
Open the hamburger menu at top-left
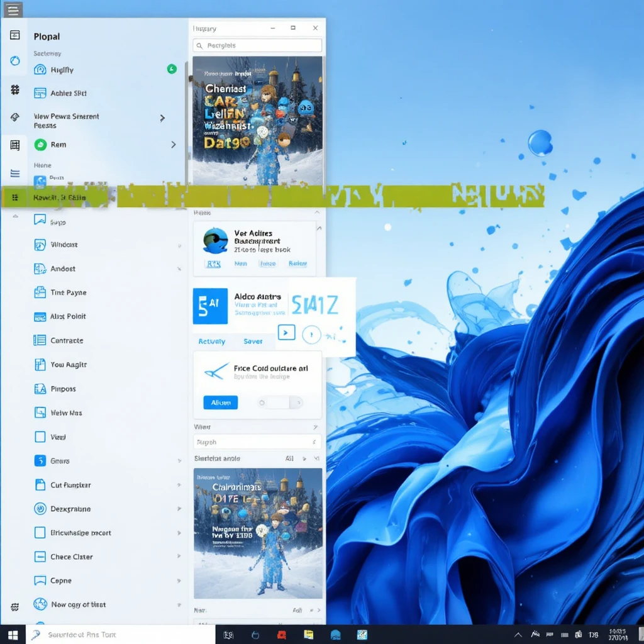(x=13, y=9)
